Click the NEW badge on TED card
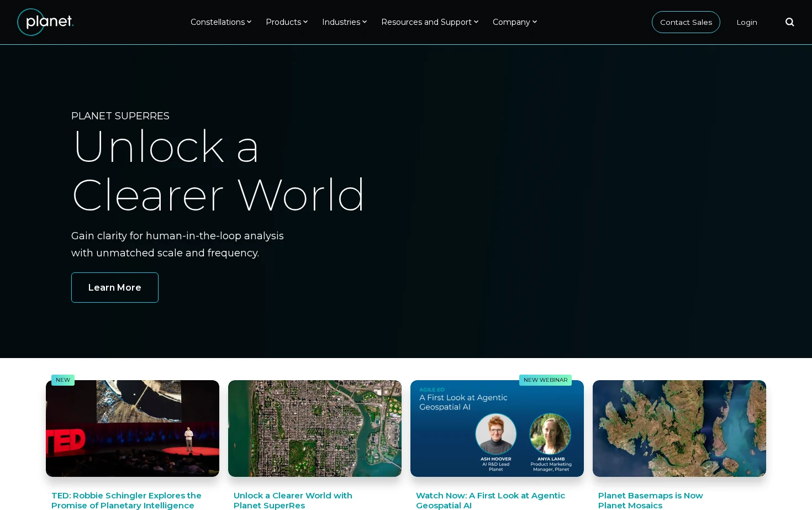 coord(63,380)
